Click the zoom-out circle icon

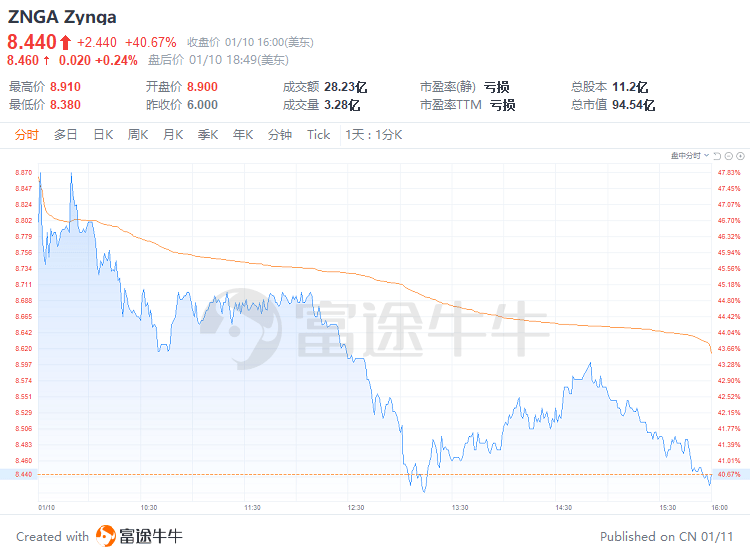728,156
